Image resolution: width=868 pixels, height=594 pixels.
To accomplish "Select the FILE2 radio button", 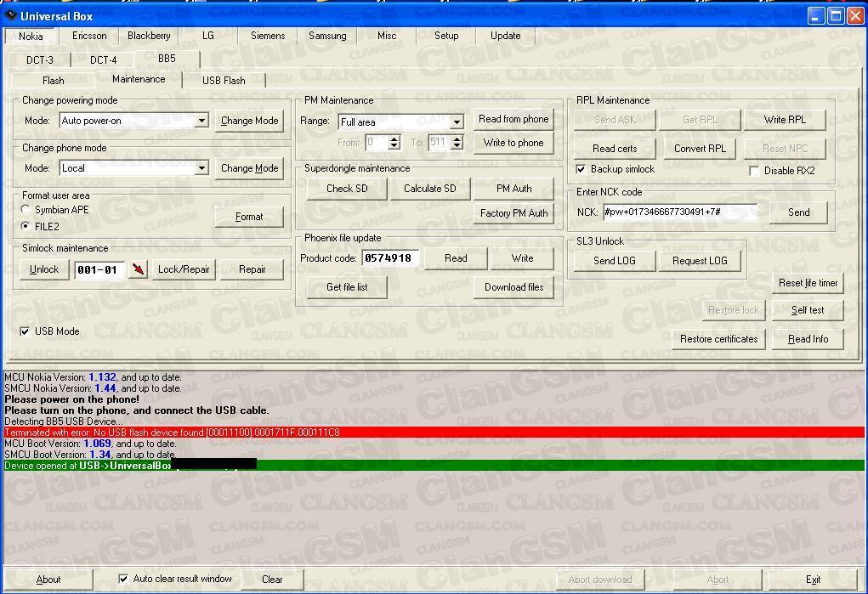I will (x=25, y=226).
